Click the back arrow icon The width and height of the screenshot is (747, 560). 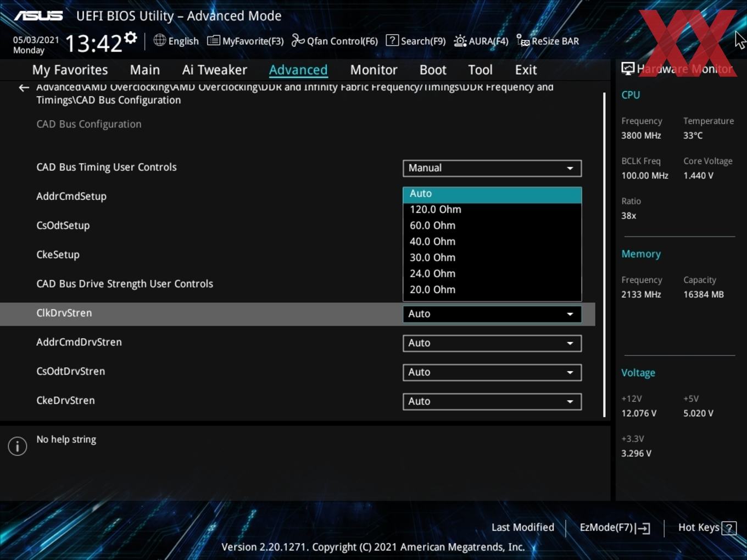tap(24, 88)
